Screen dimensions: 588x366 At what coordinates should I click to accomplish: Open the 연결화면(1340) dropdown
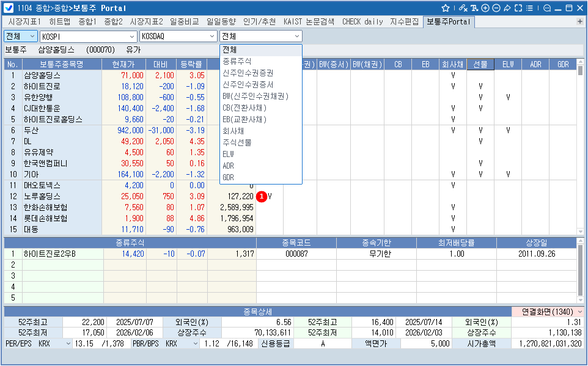coord(547,312)
